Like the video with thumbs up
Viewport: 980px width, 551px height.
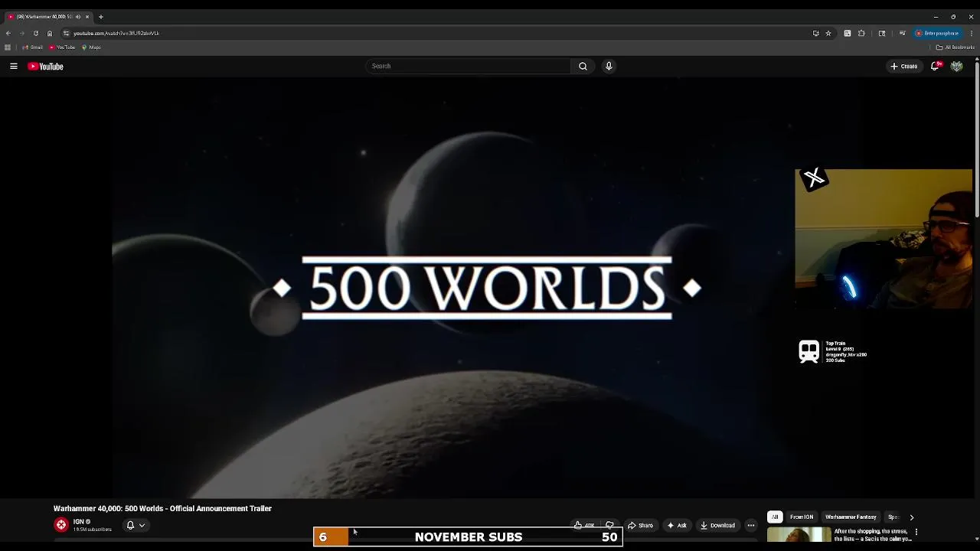pos(584,526)
